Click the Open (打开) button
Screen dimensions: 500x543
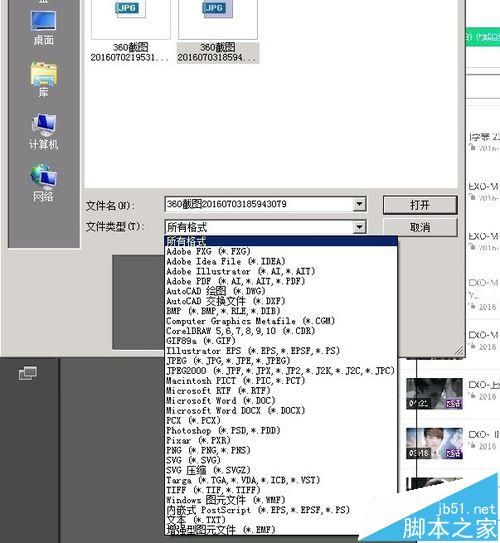(420, 205)
